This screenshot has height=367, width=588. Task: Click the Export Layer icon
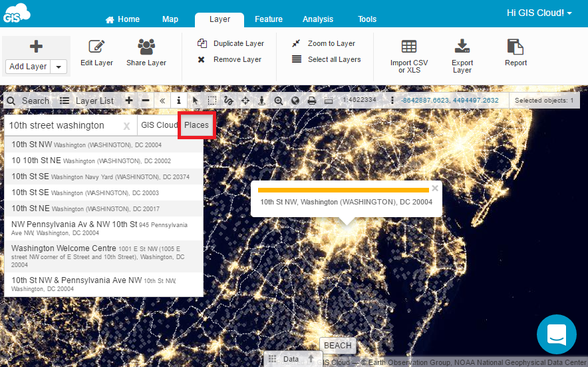coord(462,47)
